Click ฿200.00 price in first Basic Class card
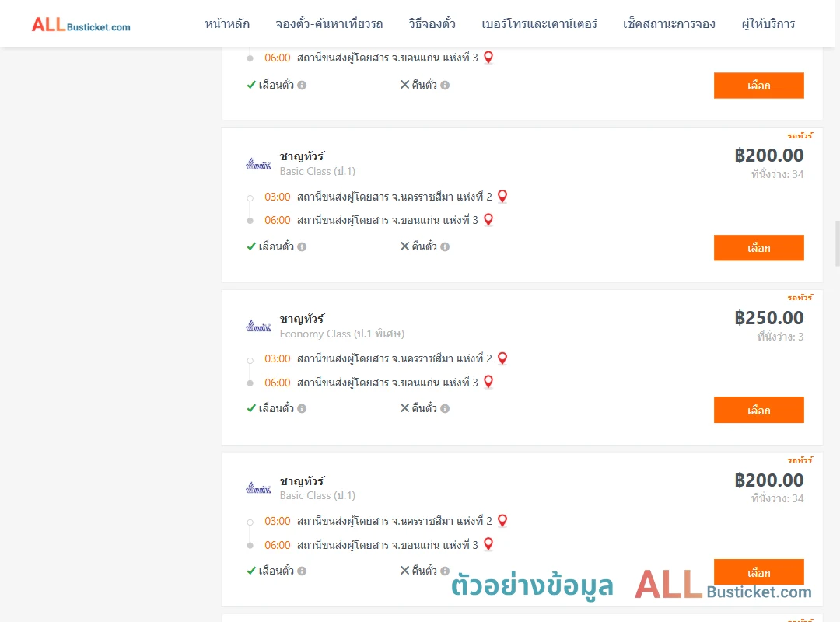This screenshot has height=622, width=840. click(x=768, y=155)
